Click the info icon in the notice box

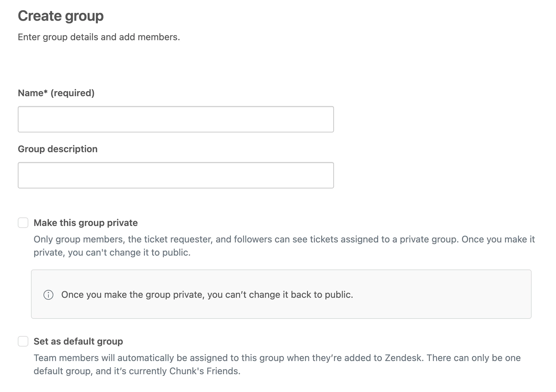click(48, 295)
